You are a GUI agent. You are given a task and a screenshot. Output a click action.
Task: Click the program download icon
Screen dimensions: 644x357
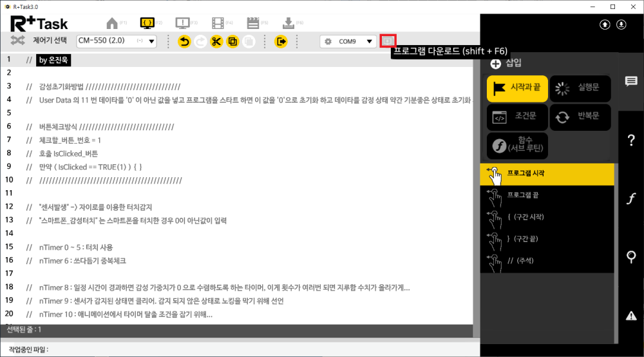tap(388, 41)
